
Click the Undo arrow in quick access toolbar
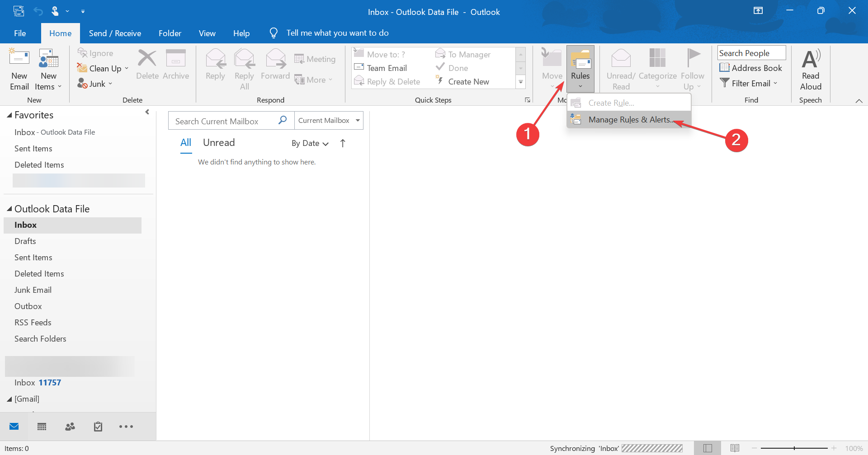(x=38, y=11)
